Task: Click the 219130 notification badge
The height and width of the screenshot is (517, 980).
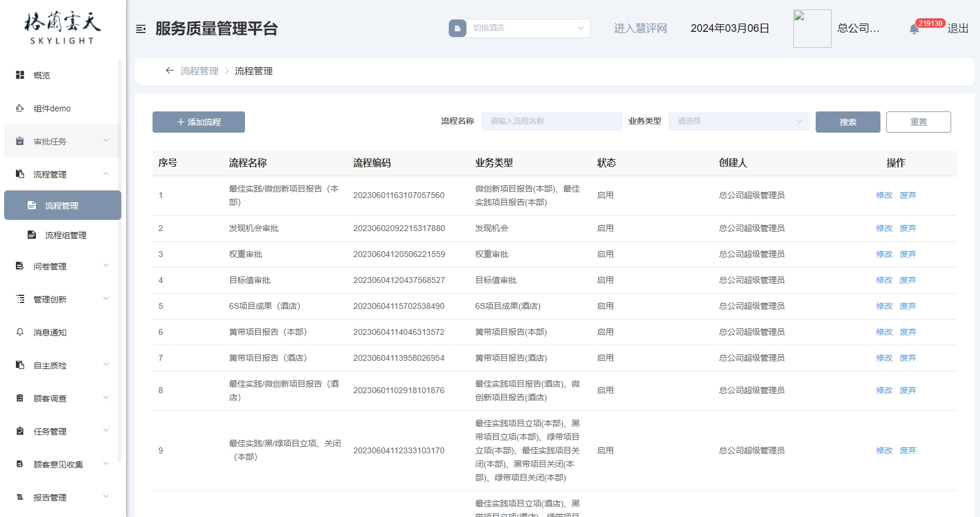Action: pyautogui.click(x=931, y=24)
